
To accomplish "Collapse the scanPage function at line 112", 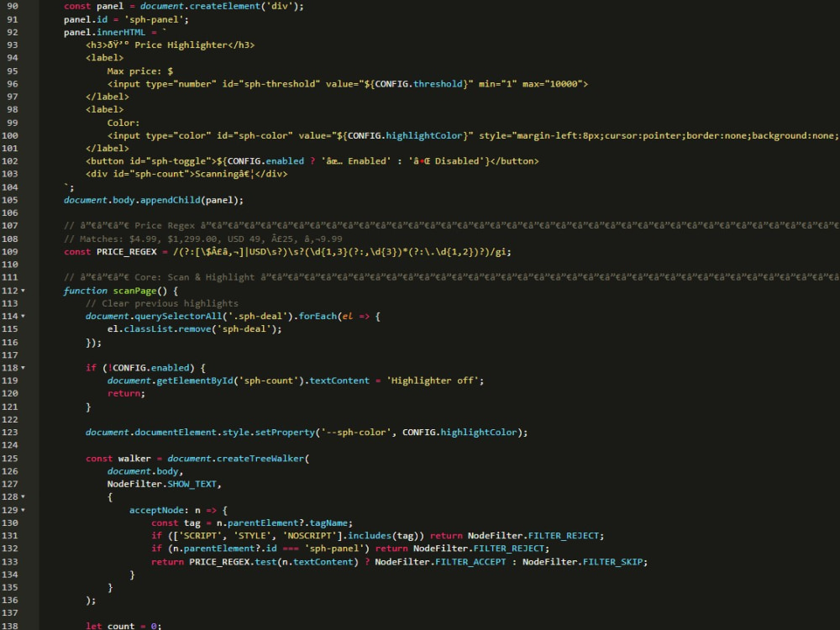I will point(23,291).
